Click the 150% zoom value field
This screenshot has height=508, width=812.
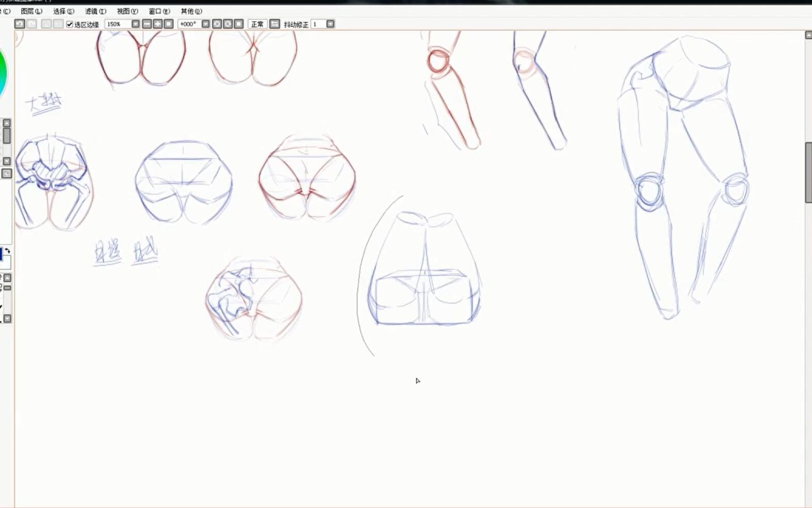click(117, 24)
